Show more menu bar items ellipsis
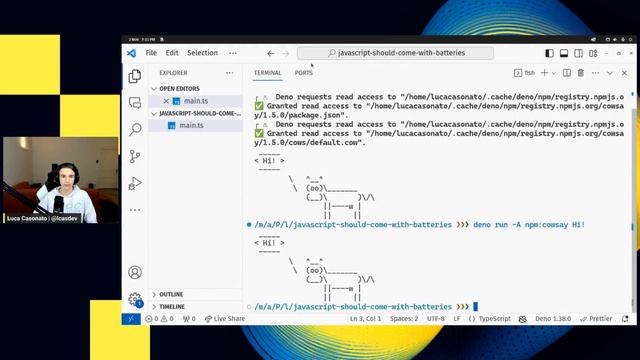Viewport: 640px width, 360px height. pos(233,53)
